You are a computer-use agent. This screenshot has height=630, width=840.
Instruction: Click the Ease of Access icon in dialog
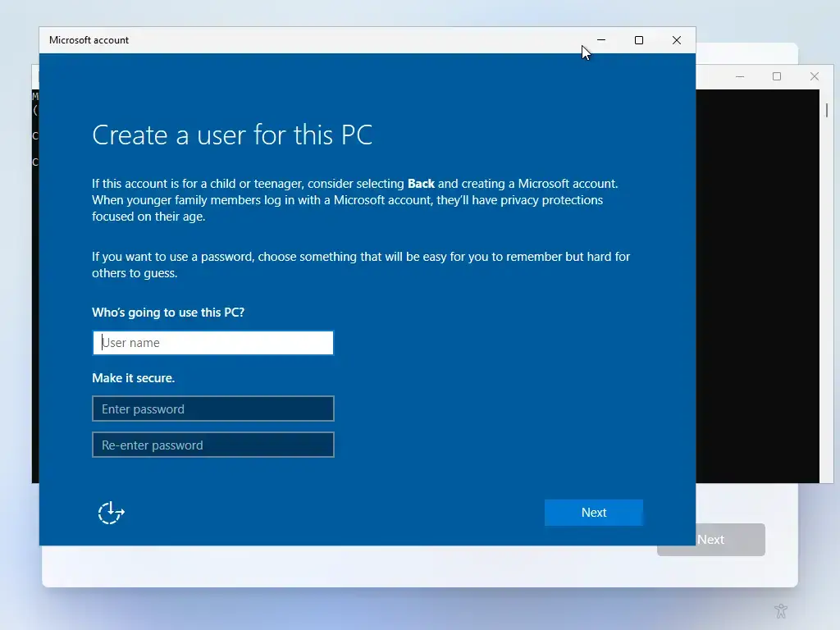(x=111, y=513)
